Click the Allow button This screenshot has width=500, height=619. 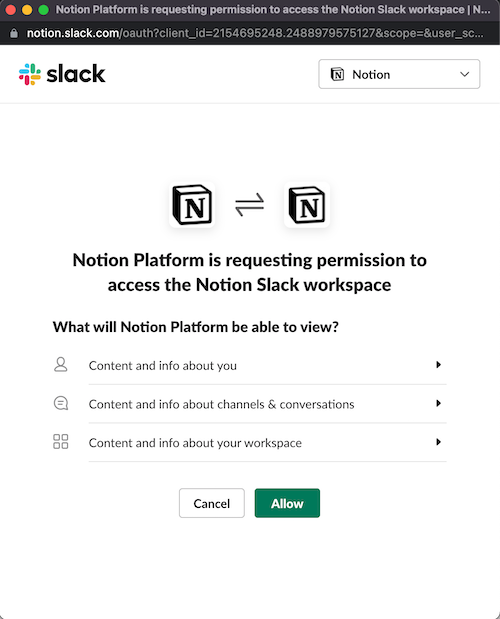point(287,503)
